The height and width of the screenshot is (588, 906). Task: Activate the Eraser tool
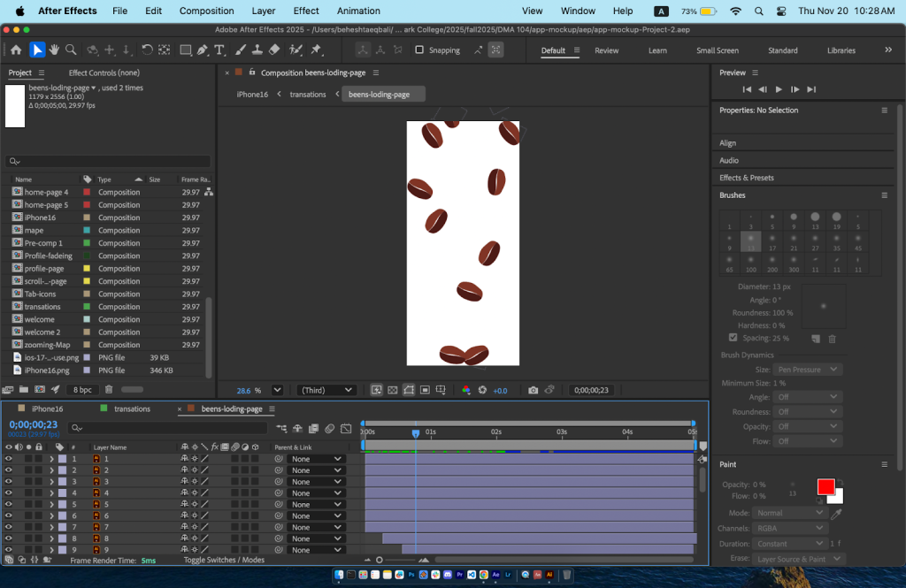pos(274,50)
